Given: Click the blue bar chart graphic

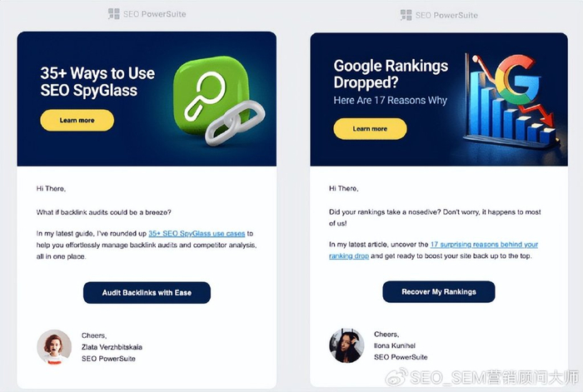Looking at the screenshot, I should coord(511,112).
